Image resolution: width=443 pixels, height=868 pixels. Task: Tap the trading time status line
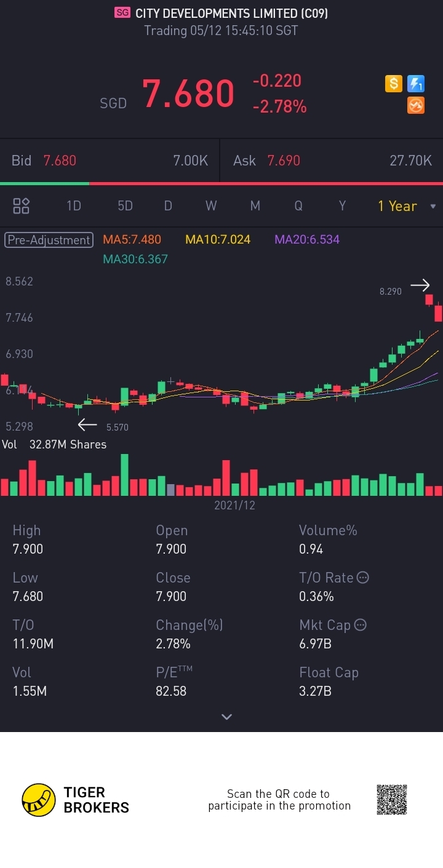221,30
